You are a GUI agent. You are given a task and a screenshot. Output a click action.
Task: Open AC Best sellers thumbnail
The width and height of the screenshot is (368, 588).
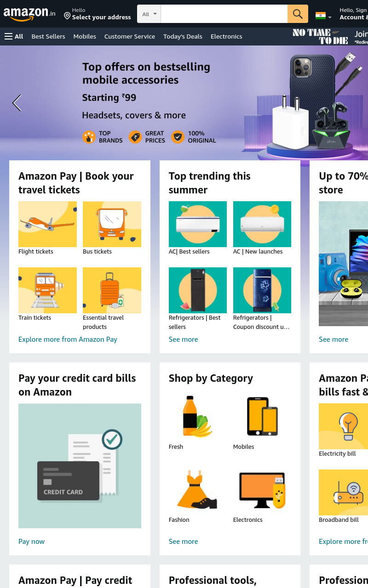(x=198, y=224)
